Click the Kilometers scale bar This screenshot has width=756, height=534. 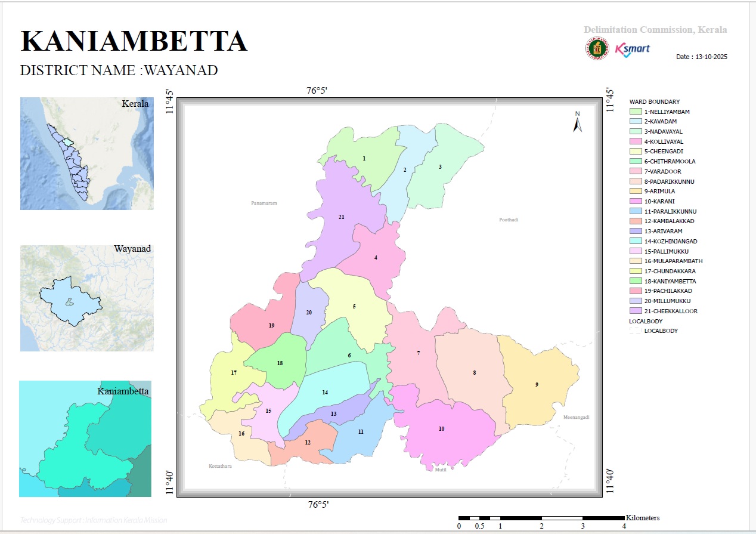[541, 517]
